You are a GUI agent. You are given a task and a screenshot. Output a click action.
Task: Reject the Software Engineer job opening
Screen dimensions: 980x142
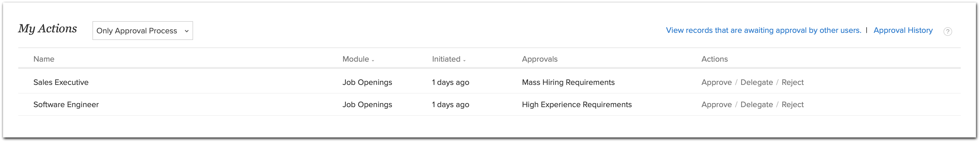[x=793, y=104]
